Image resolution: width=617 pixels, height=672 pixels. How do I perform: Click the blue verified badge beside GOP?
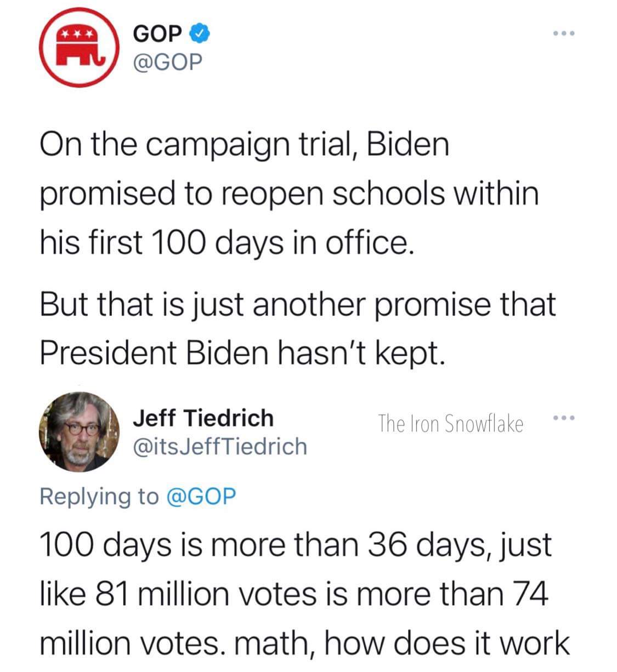(x=199, y=33)
